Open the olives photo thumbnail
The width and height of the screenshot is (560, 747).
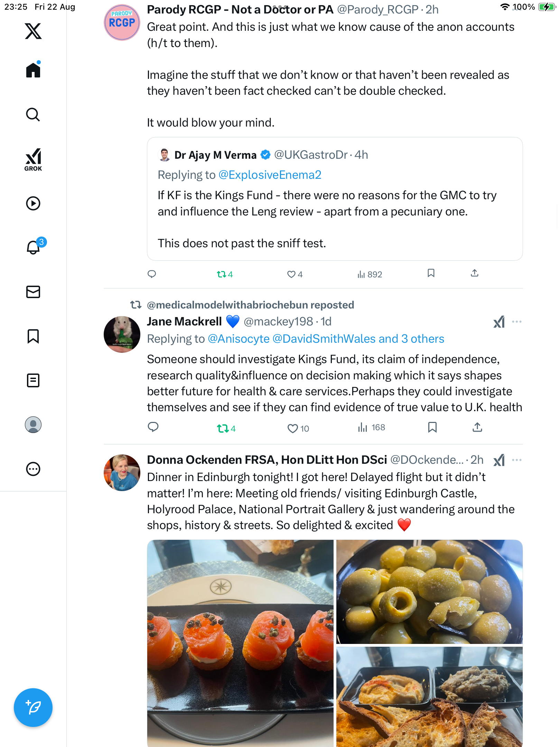click(429, 592)
